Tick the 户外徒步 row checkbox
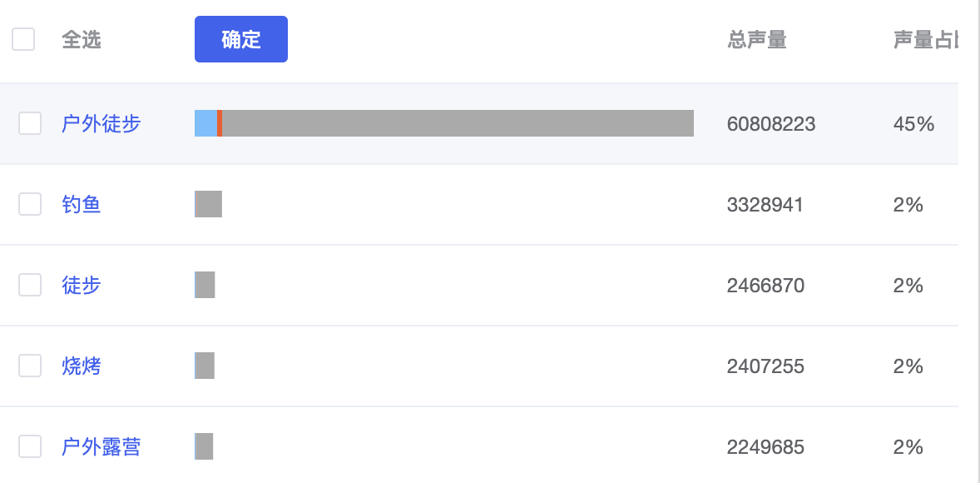Viewport: 980px width, 483px height. (x=30, y=123)
